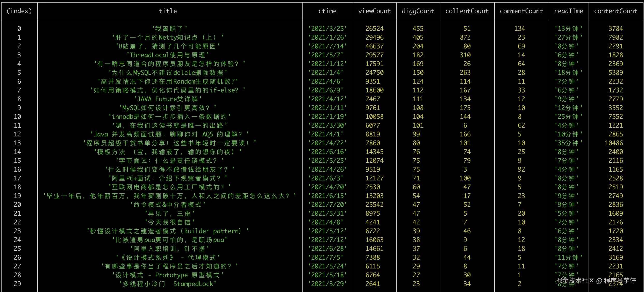
Task: Click the 'viewCount' column header
Action: coord(374,11)
